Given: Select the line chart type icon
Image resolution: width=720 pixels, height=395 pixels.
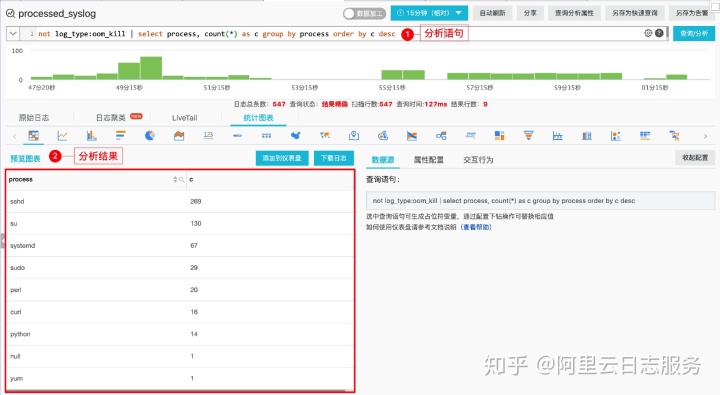Looking at the screenshot, I should [x=62, y=135].
